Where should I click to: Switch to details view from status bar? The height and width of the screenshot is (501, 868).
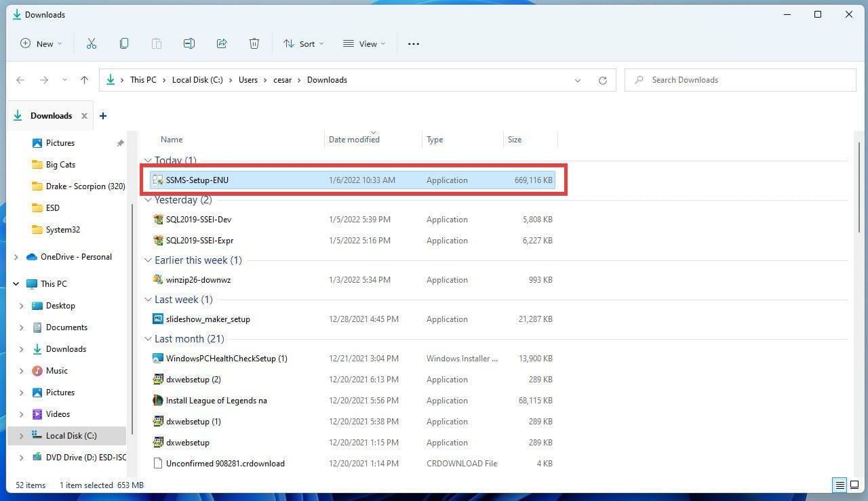pos(840,485)
